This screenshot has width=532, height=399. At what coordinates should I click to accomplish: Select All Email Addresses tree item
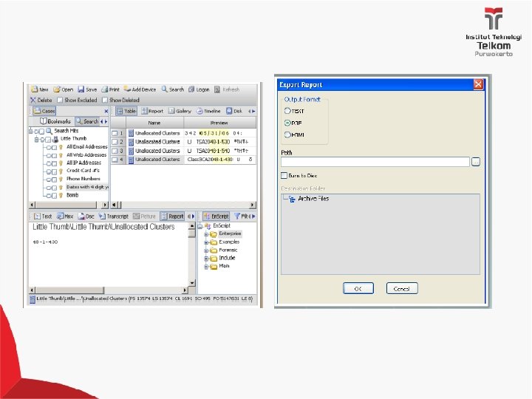pos(87,147)
